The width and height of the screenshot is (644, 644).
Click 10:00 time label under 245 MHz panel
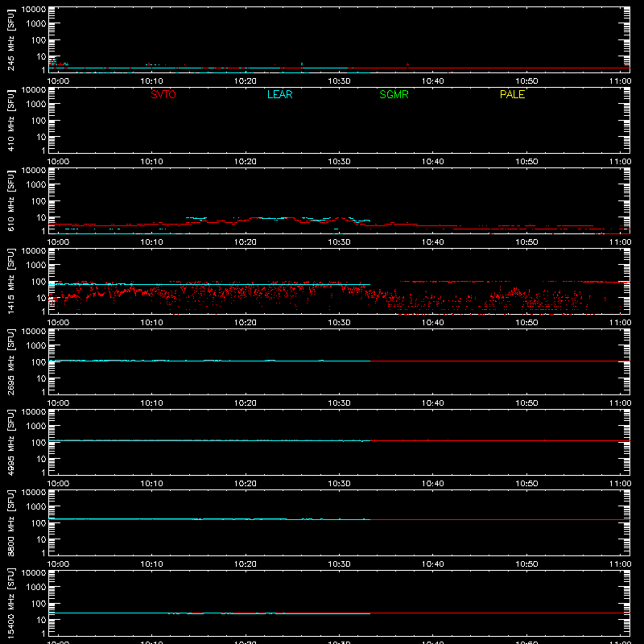[x=58, y=81]
